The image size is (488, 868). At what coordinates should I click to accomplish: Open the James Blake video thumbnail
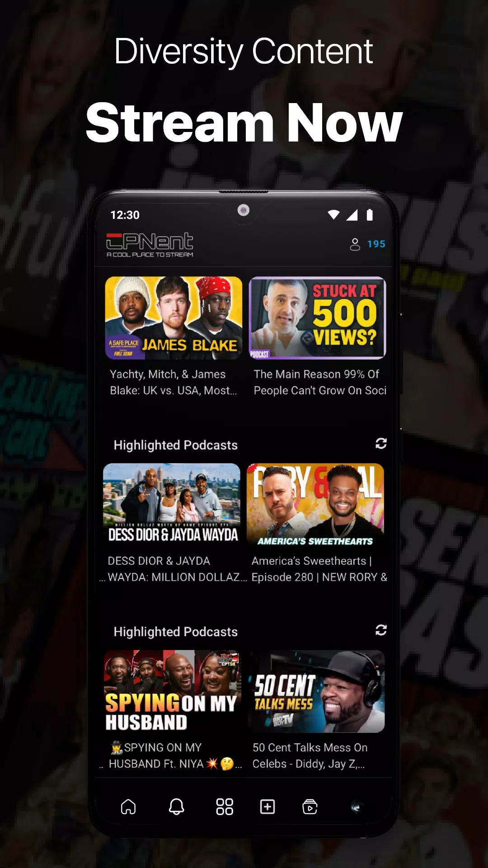(x=174, y=318)
